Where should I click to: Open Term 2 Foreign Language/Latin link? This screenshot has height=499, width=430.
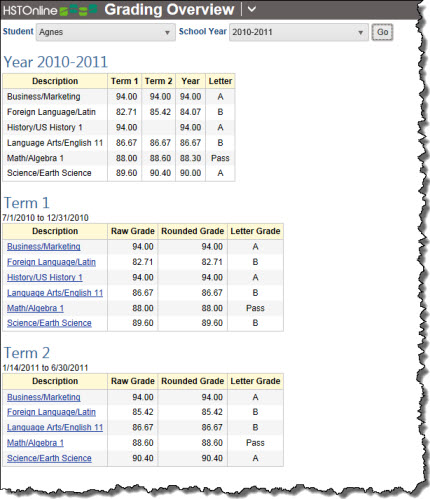[51, 412]
